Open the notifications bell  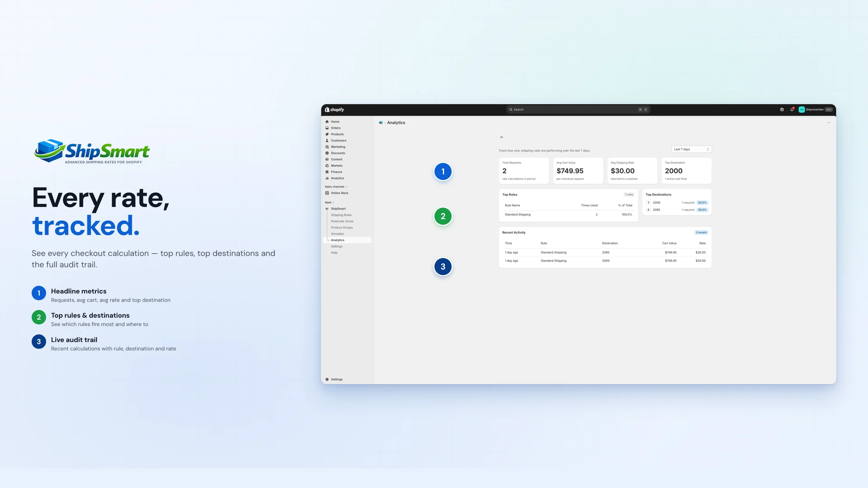coord(792,110)
